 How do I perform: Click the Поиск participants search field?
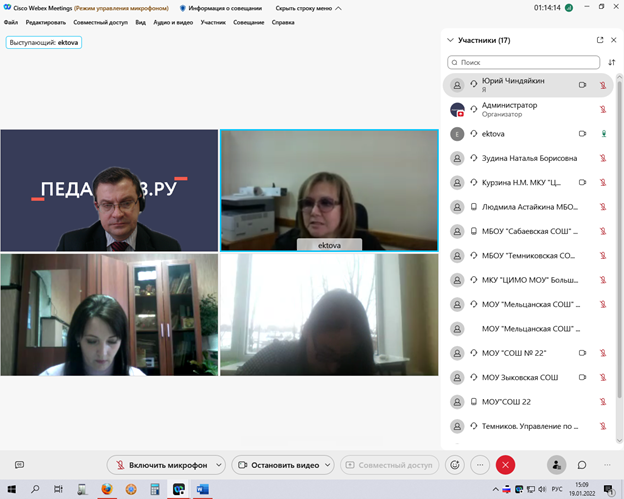pyautogui.click(x=525, y=62)
